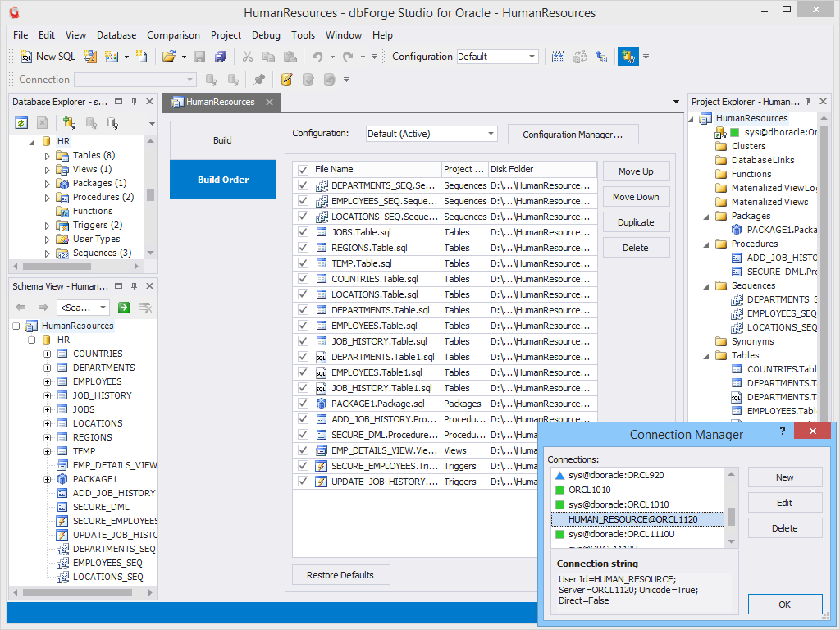Viewport: 840px width, 630px height.
Task: Click the Move Up button
Action: coord(636,171)
